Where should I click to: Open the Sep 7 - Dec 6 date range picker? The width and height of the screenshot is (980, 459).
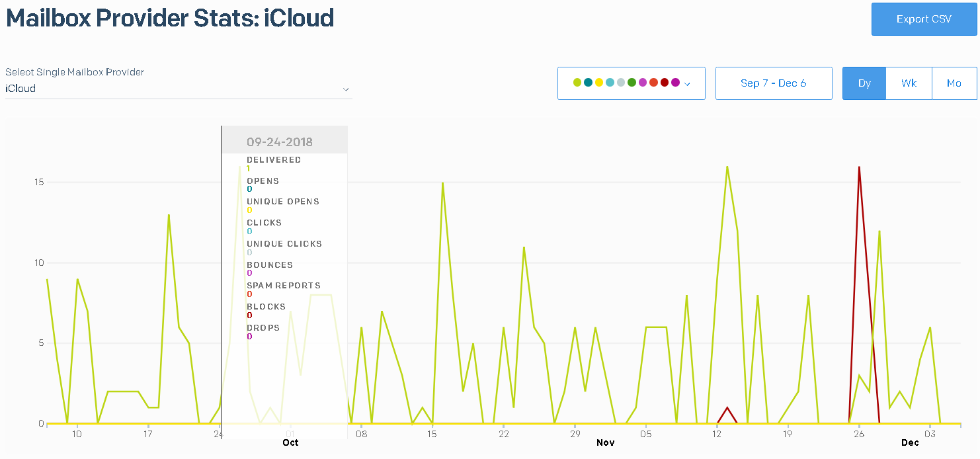[774, 83]
